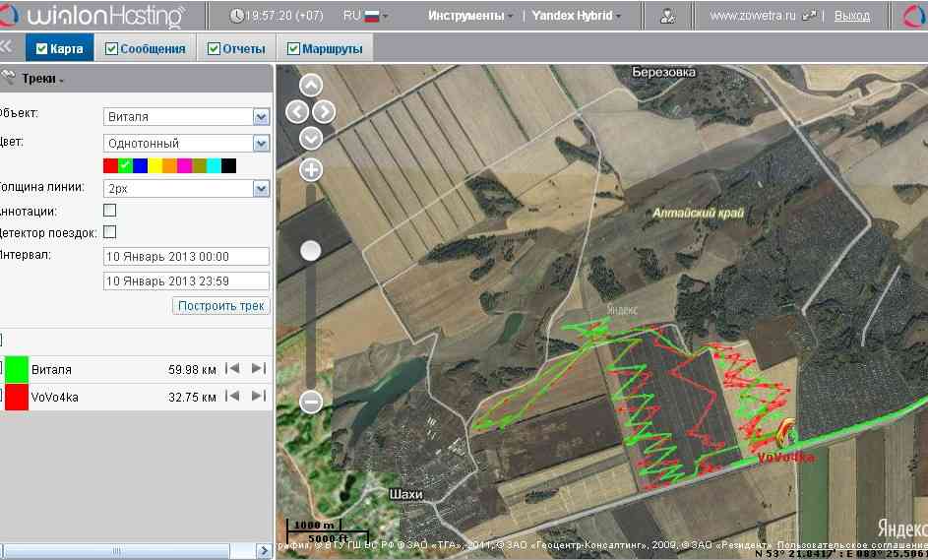Image resolution: width=928 pixels, height=560 pixels.
Task: Jump to end of Виталя track
Action: [258, 369]
